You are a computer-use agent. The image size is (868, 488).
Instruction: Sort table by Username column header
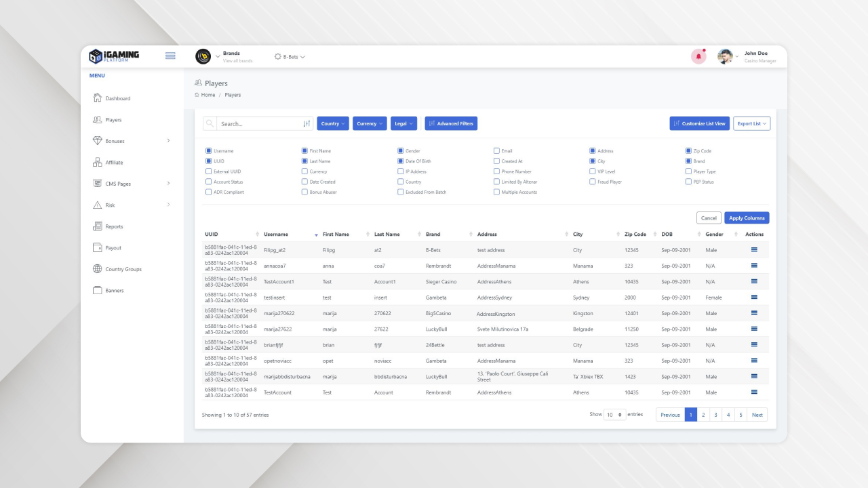(276, 235)
